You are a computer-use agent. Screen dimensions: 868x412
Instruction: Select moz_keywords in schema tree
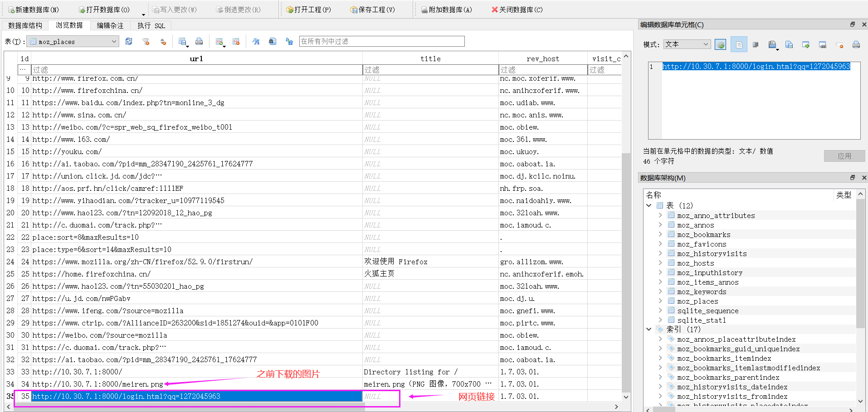point(702,291)
